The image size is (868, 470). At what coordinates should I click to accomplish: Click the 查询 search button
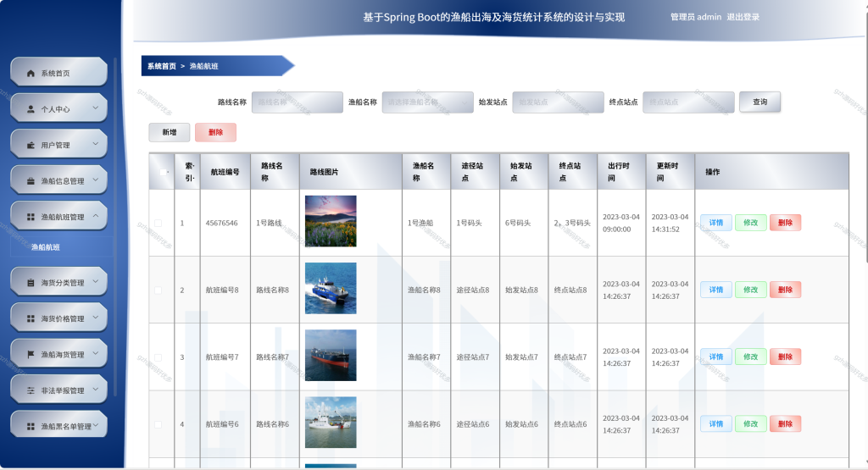tap(759, 102)
